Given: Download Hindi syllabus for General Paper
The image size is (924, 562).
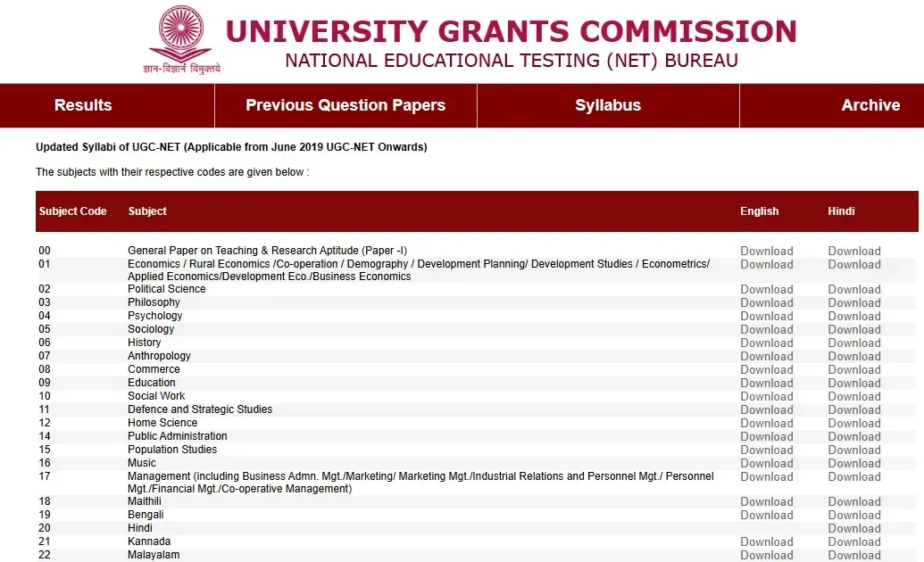Looking at the screenshot, I should [x=854, y=251].
